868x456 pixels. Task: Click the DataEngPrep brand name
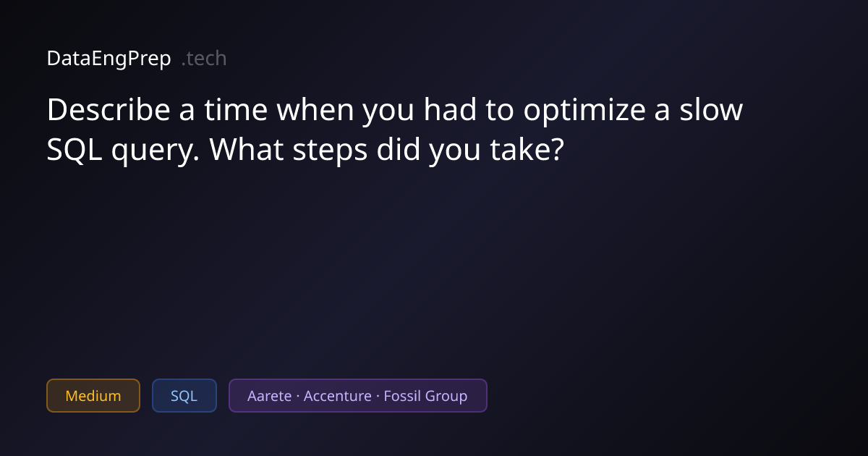tap(109, 59)
